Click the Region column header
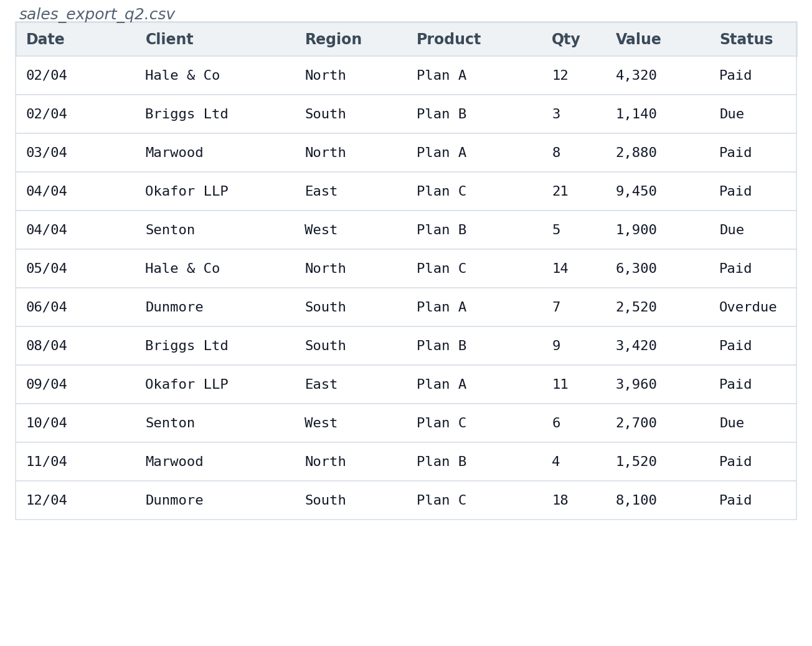Viewport: 812px width, 646px height. click(x=333, y=40)
